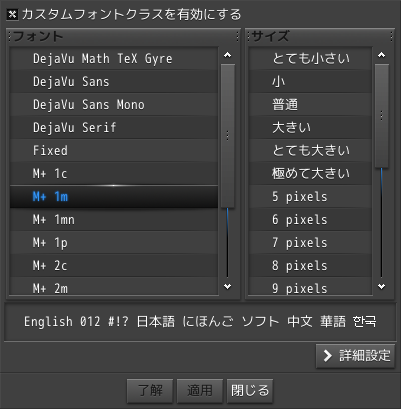Viewport: 401px width, 409px height.
Task: Click the size list scrollbar thumb
Action: [x=382, y=116]
